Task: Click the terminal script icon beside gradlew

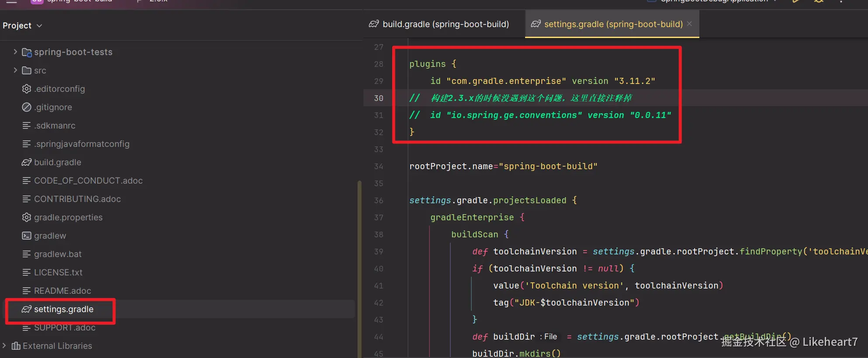Action: [x=27, y=236]
